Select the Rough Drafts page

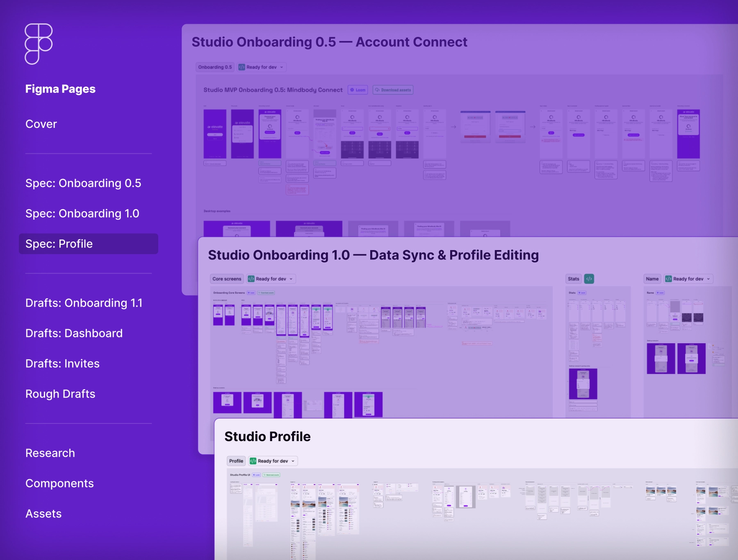point(60,394)
